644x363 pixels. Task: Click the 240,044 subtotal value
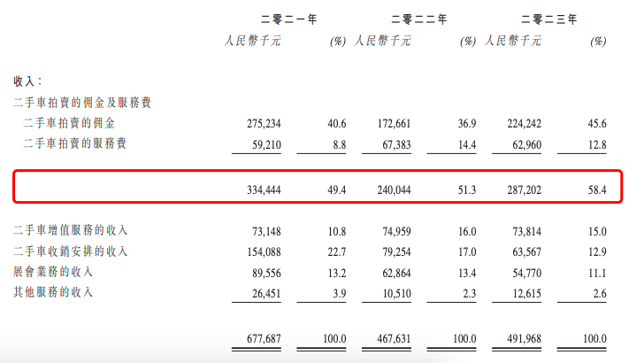tap(391, 189)
